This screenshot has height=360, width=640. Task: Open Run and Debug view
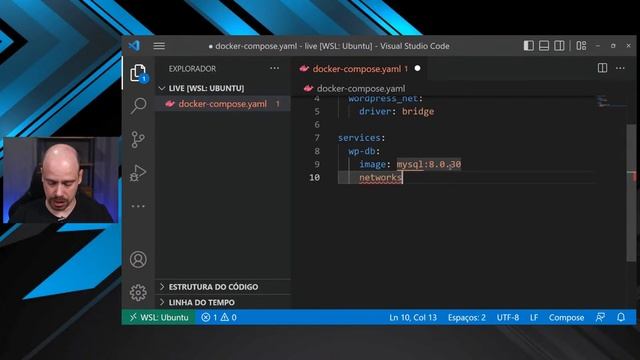[138, 173]
